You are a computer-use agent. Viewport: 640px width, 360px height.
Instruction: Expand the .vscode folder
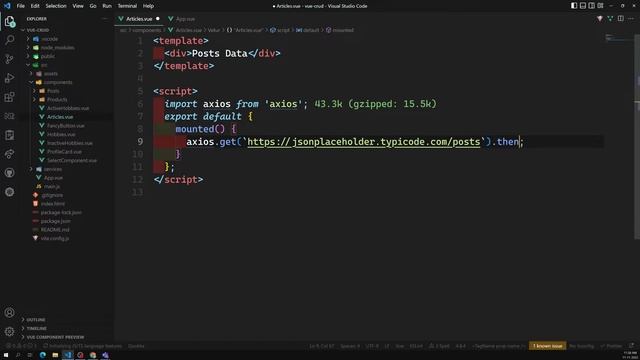pos(49,39)
